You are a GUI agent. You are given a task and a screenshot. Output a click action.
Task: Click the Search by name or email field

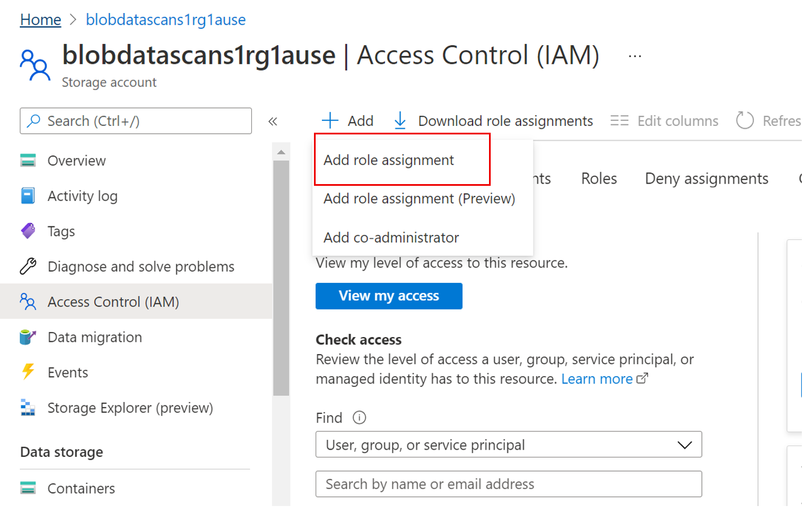point(509,484)
